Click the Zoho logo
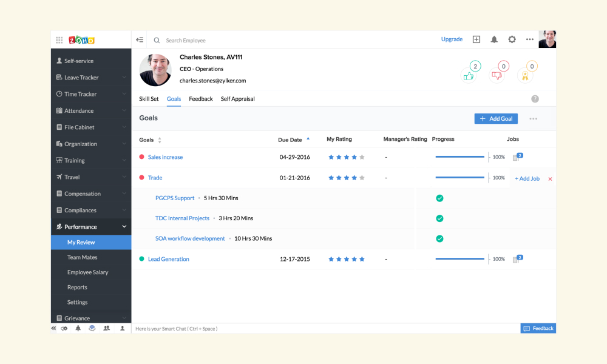The height and width of the screenshot is (364, 607). (x=81, y=40)
